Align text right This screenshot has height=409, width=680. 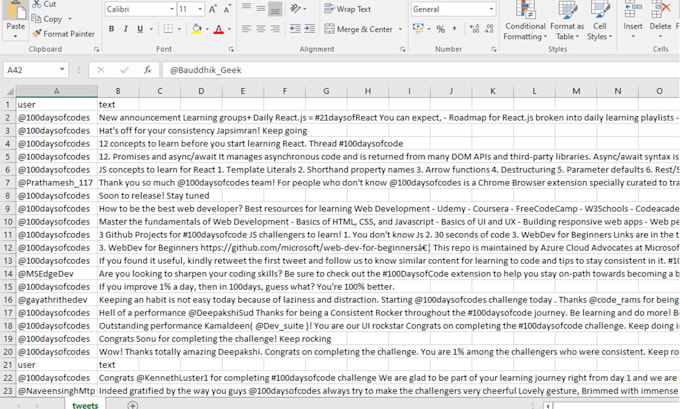pyautogui.click(x=275, y=29)
